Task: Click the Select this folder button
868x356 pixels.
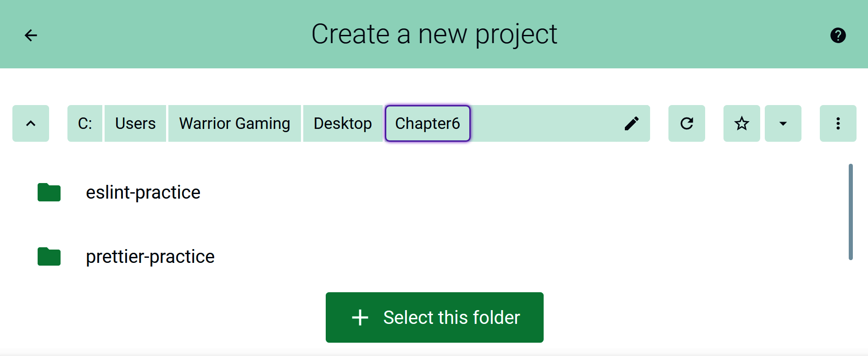Action: [x=434, y=317]
